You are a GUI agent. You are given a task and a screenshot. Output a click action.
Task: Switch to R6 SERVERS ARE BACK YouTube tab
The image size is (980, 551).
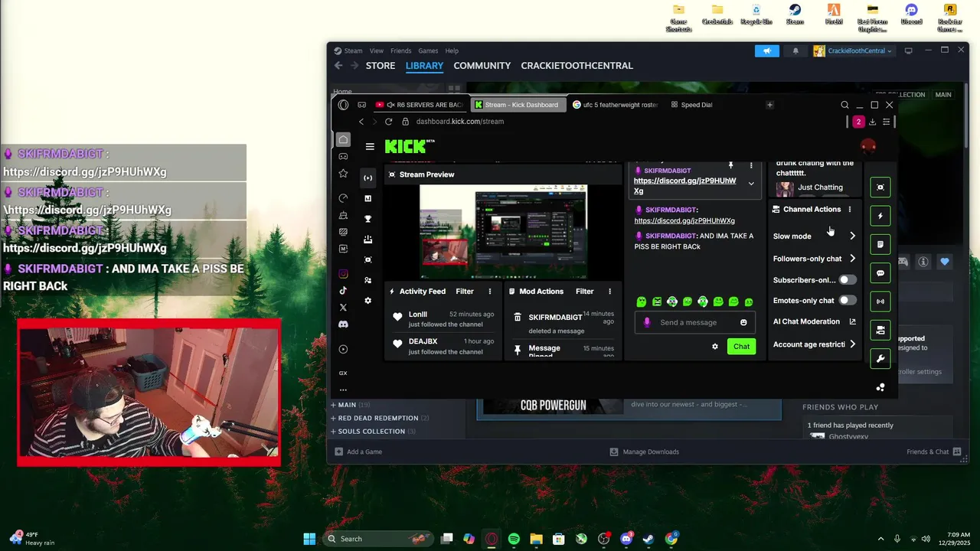(420, 105)
